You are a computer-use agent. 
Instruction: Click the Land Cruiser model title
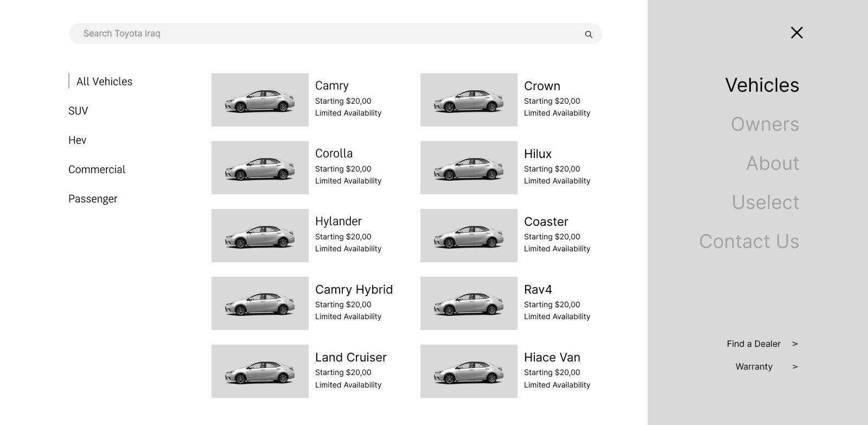[351, 357]
